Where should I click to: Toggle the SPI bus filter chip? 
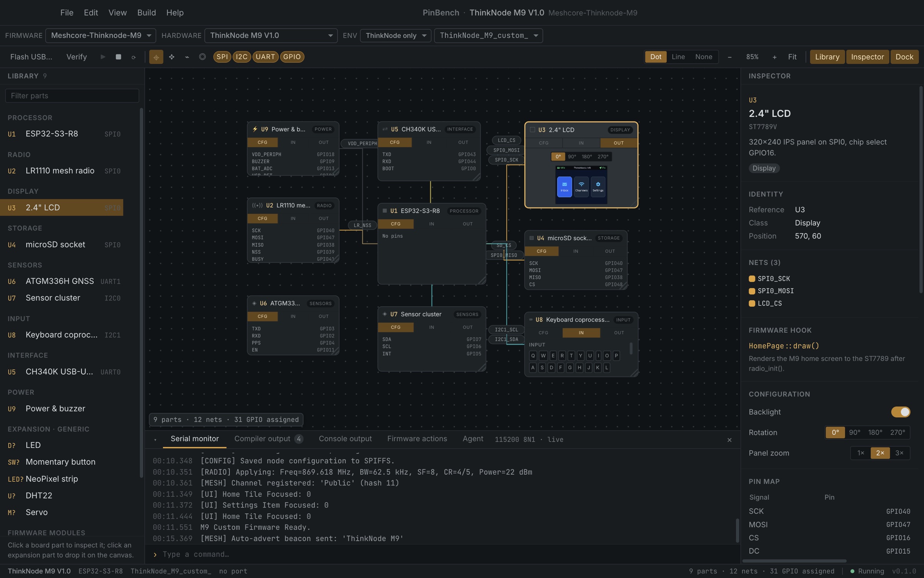point(222,57)
